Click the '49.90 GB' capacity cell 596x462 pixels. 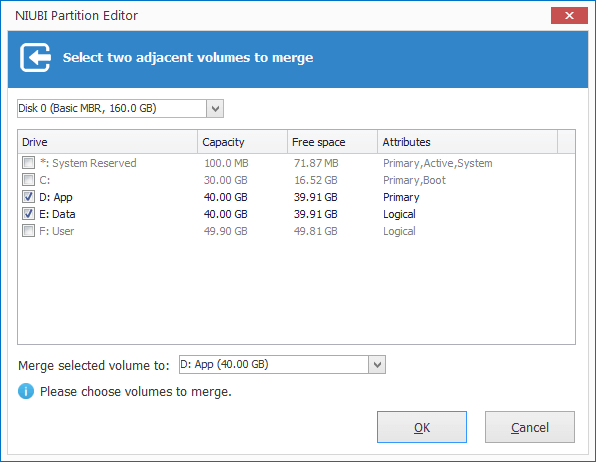(x=225, y=231)
